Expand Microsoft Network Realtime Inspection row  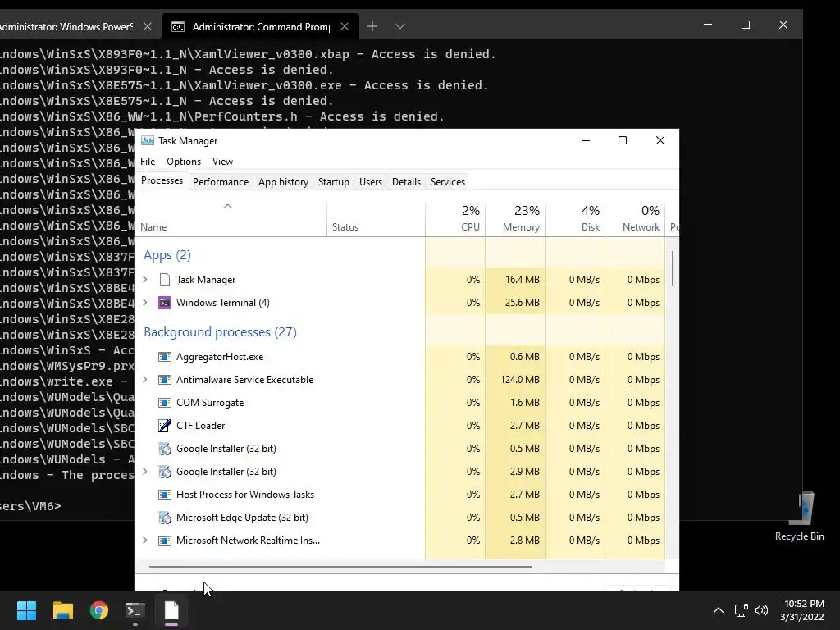144,541
